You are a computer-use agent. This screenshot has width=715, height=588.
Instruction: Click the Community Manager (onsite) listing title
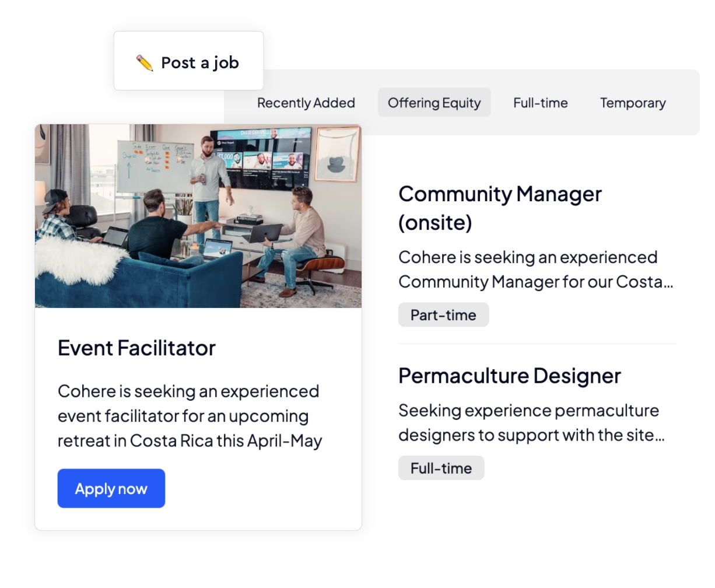[500, 208]
